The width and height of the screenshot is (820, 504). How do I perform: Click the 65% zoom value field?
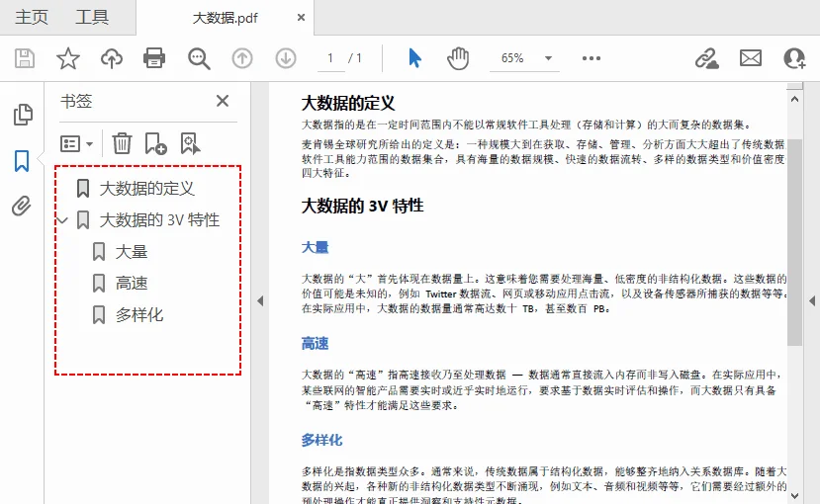click(512, 58)
